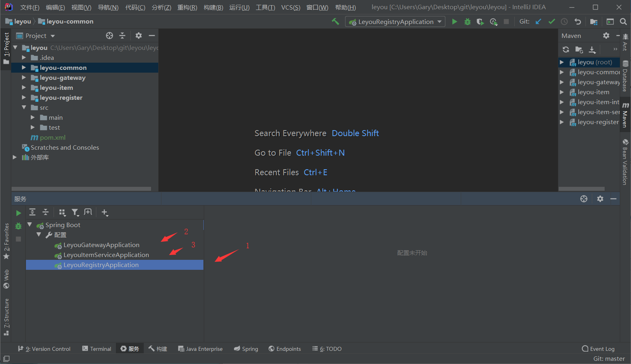Open the Endpoints tool tab
631x364 pixels.
pos(285,348)
